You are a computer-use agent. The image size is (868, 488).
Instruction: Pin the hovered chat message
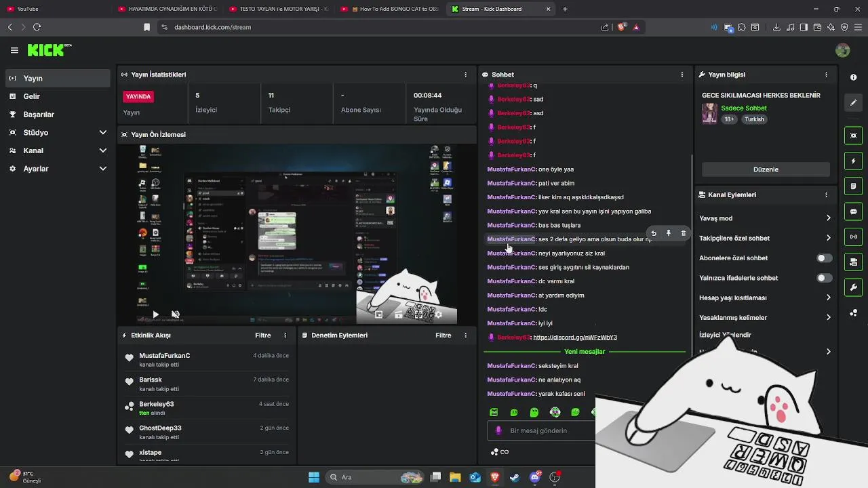coord(669,233)
